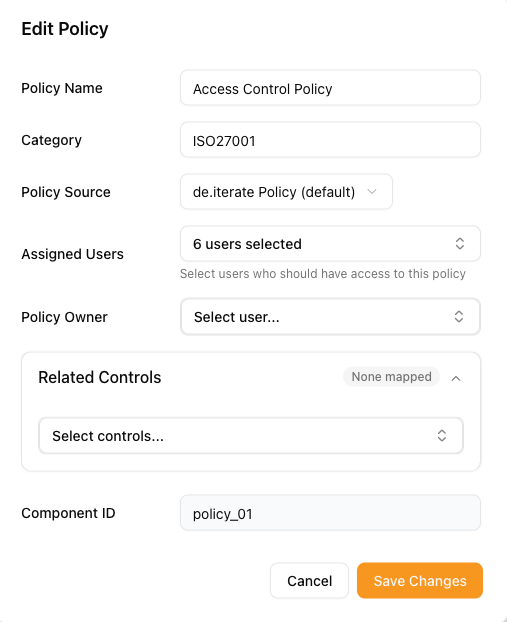The image size is (507, 622).
Task: Click the Edit Policy dialog title
Action: point(65,29)
